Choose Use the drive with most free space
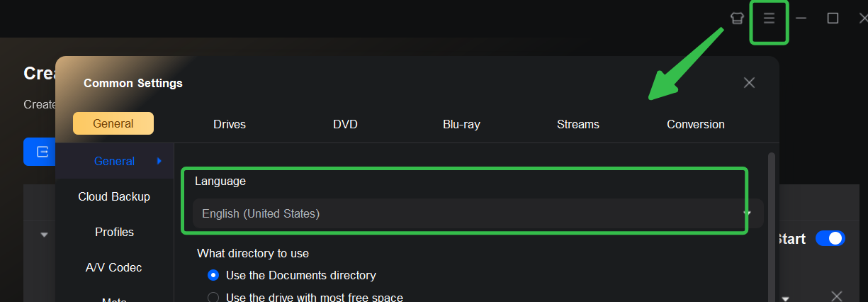The image size is (868, 302). [x=213, y=297]
